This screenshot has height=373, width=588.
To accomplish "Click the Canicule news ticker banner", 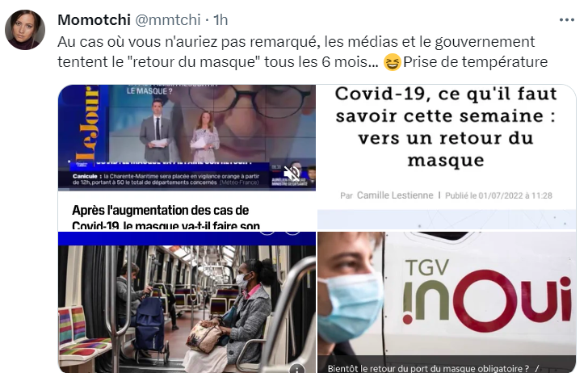I will [165, 179].
